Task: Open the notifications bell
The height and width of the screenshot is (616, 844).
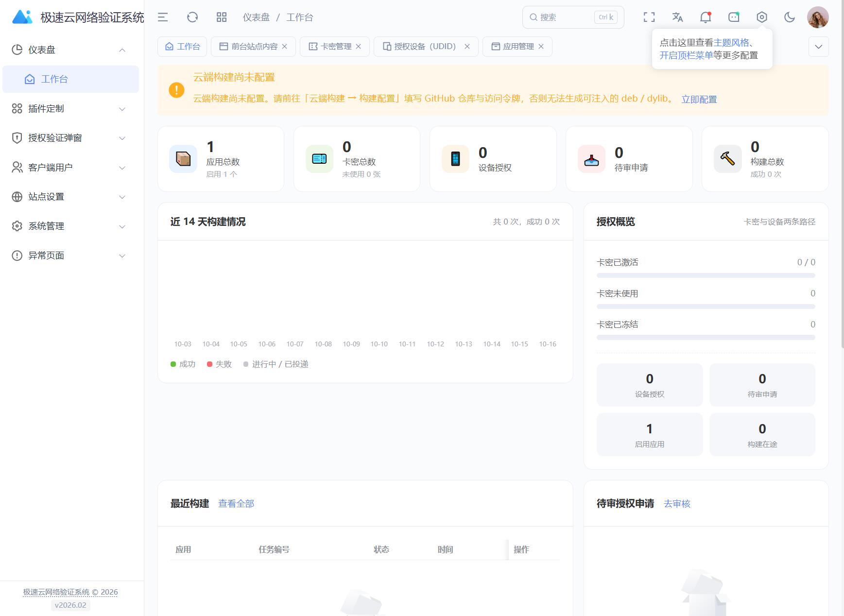Action: point(706,17)
